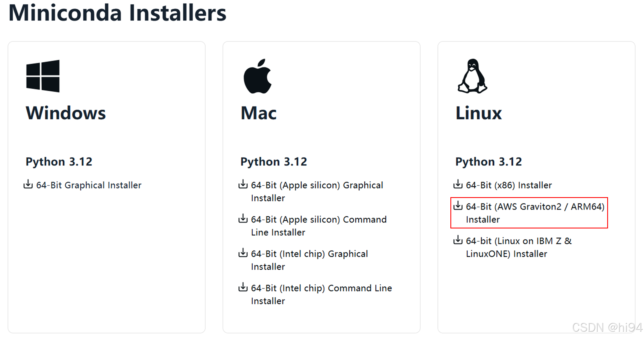The image size is (644, 338).
Task: Download the Windows 64-Bit Graphical Installer
Action: pos(89,185)
